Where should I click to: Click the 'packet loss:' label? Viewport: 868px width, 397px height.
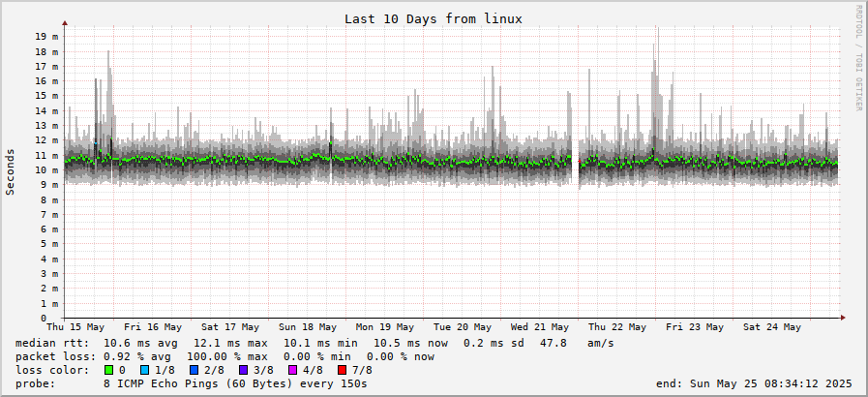click(x=55, y=356)
